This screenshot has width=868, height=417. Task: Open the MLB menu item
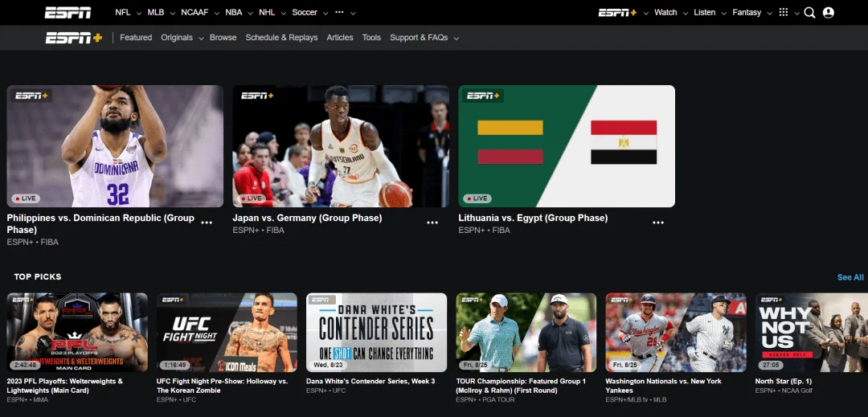156,12
